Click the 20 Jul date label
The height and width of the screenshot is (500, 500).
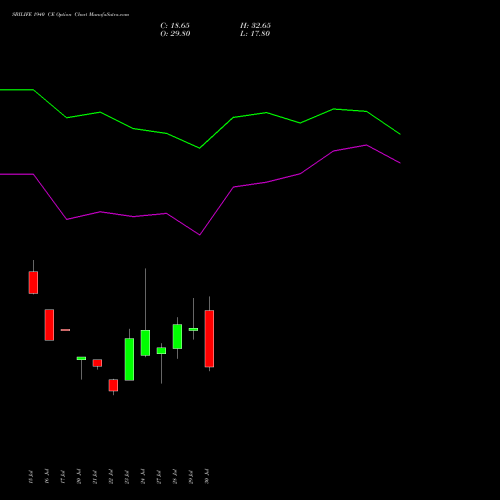[x=79, y=477]
